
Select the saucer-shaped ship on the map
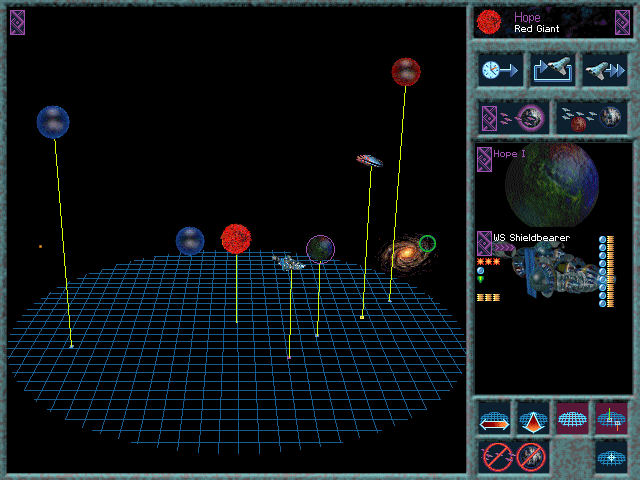click(x=370, y=161)
